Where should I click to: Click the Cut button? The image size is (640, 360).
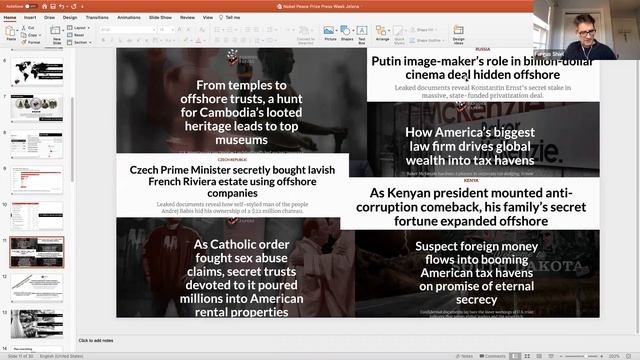point(29,27)
